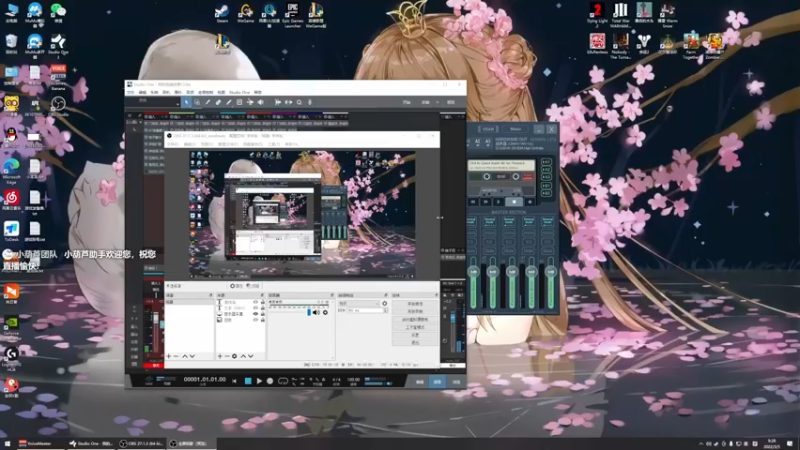
Task: Open the OBS scene transition dropdown
Action: click(x=359, y=304)
